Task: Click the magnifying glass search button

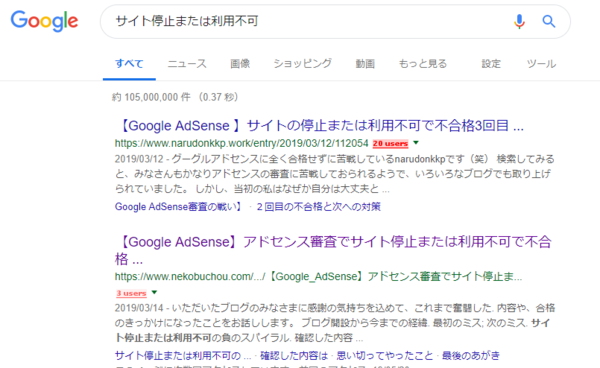Action: [x=549, y=21]
